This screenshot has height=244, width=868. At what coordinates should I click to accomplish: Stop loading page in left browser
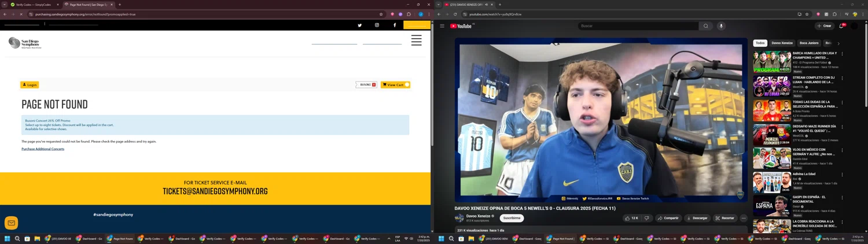(21, 14)
